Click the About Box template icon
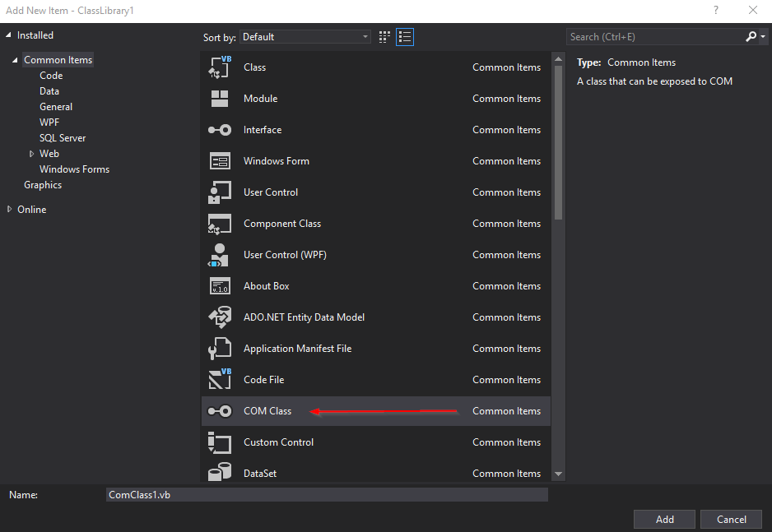This screenshot has height=532, width=772. click(220, 285)
